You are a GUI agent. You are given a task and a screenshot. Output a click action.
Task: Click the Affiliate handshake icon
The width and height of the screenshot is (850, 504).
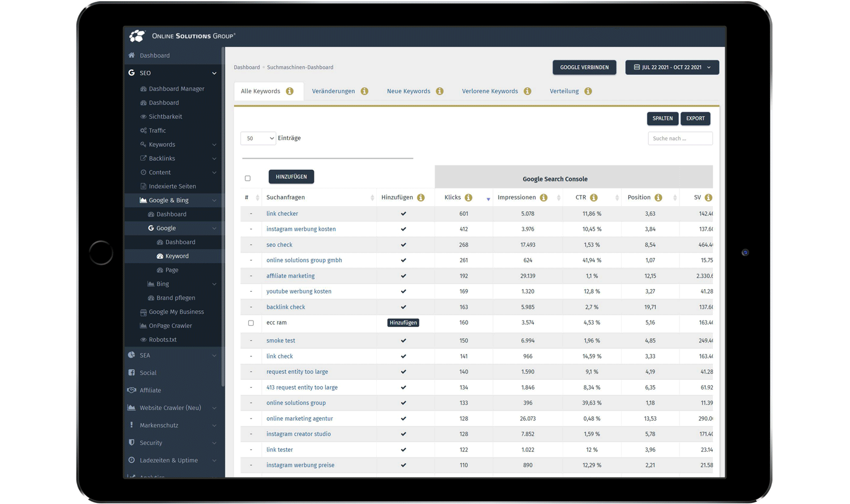click(131, 390)
